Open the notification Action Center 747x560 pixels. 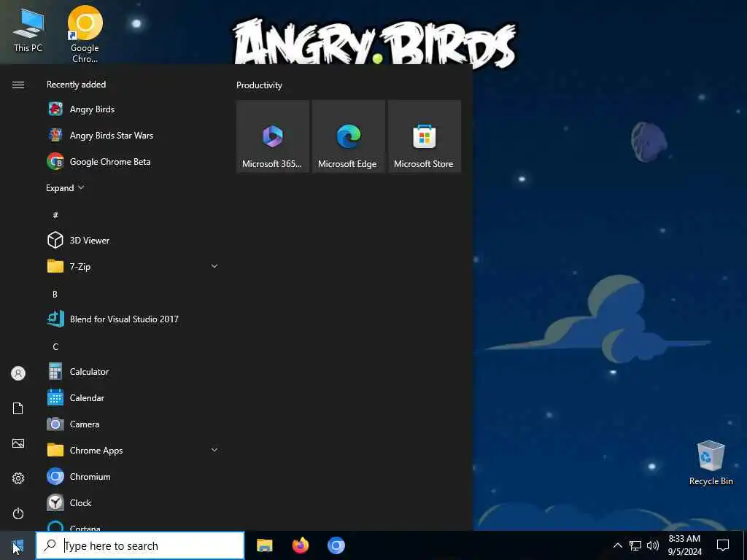[x=723, y=545]
